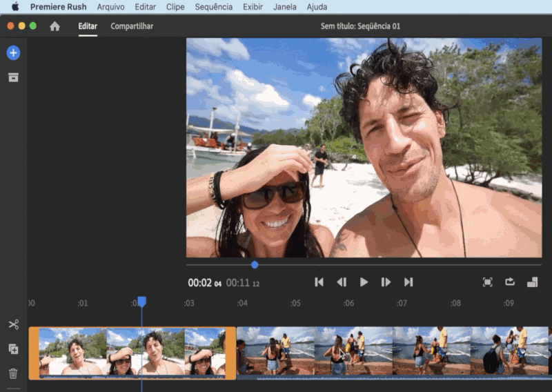Step back one frame
552x392 pixels.
click(342, 282)
